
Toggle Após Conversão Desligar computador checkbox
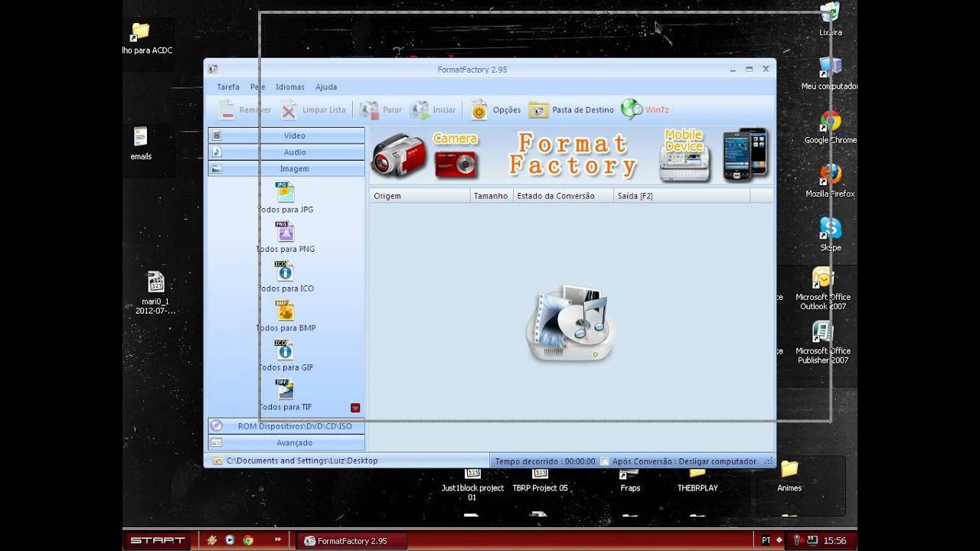pos(605,461)
